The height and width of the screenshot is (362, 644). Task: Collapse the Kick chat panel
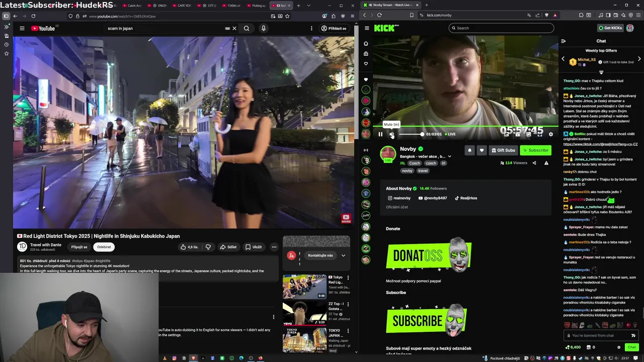pos(563,41)
